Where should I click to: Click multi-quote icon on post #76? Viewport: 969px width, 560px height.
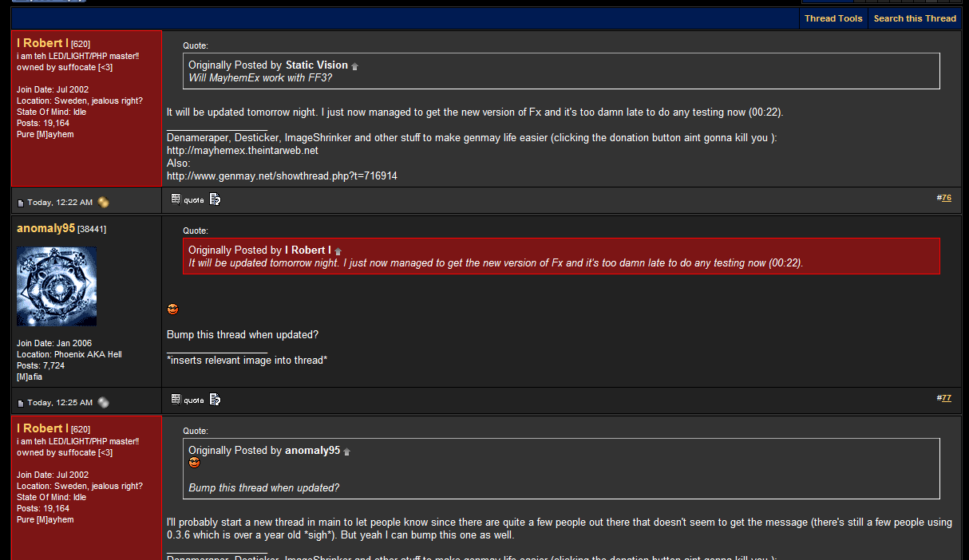pos(215,199)
